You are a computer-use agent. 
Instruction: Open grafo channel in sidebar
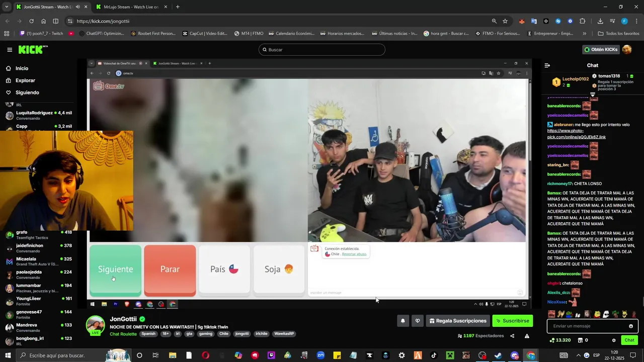coord(39,235)
